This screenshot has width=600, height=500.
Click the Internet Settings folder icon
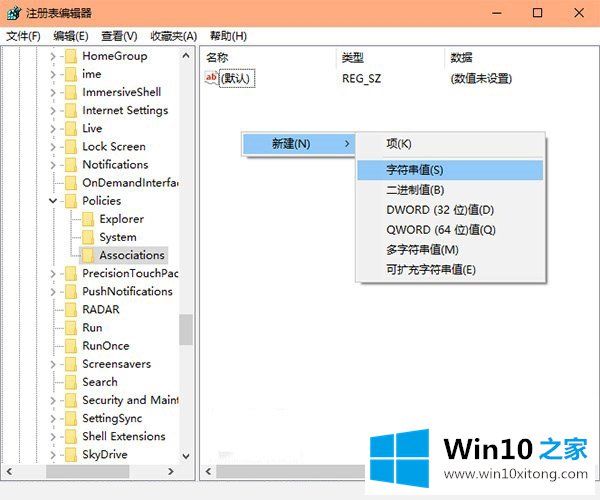click(71, 111)
